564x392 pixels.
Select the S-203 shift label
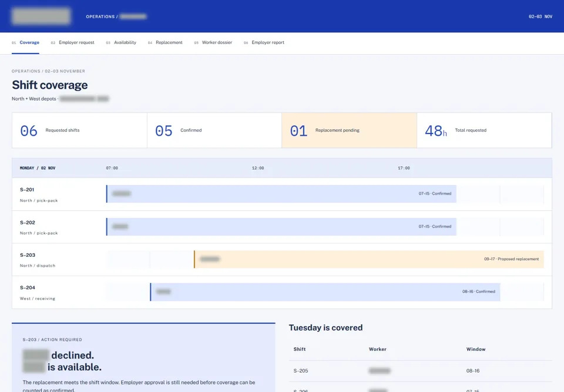(28, 255)
